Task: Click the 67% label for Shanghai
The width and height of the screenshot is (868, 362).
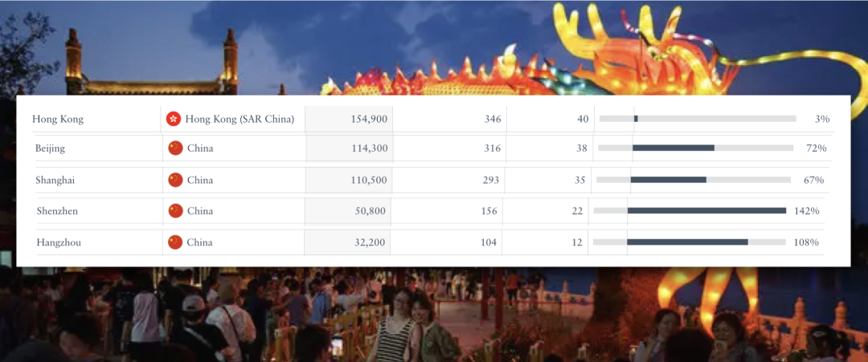Action: pos(813,180)
